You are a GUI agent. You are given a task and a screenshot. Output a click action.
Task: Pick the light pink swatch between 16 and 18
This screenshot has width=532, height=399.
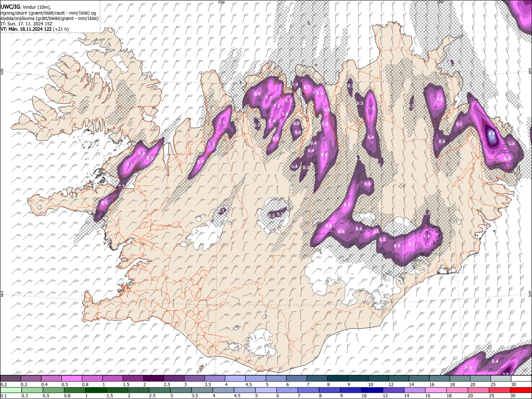tap(436, 390)
